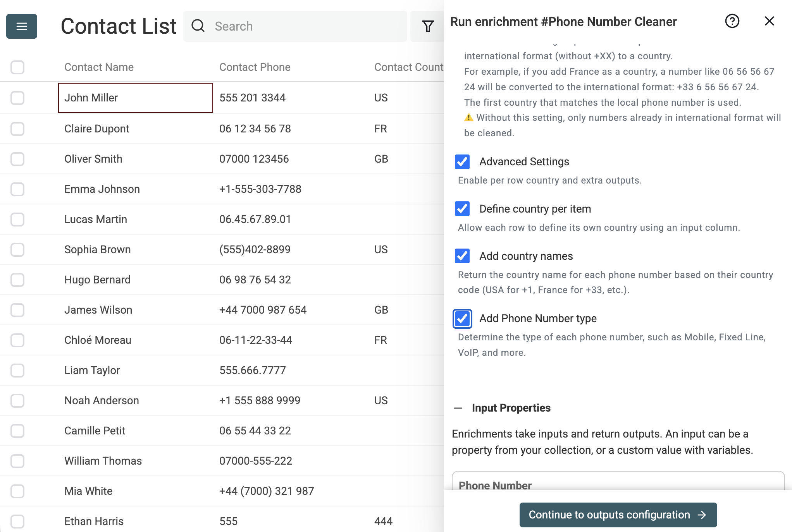Toggle Define country per item

coord(462,209)
